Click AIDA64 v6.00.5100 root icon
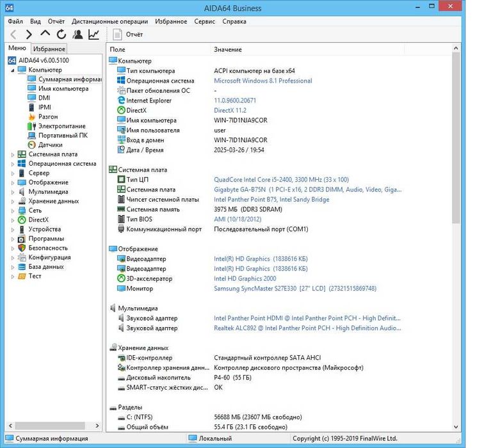This screenshot has height=448, width=500. pos(12,61)
